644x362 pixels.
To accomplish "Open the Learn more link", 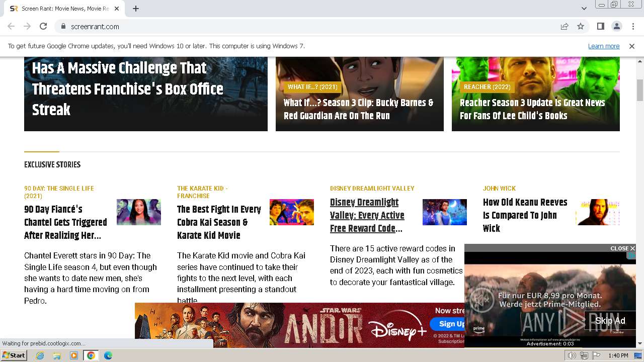I will (604, 46).
